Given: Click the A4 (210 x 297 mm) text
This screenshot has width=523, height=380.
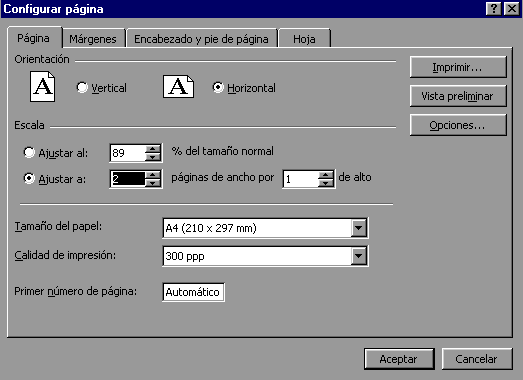Looking at the screenshot, I should [211, 228].
